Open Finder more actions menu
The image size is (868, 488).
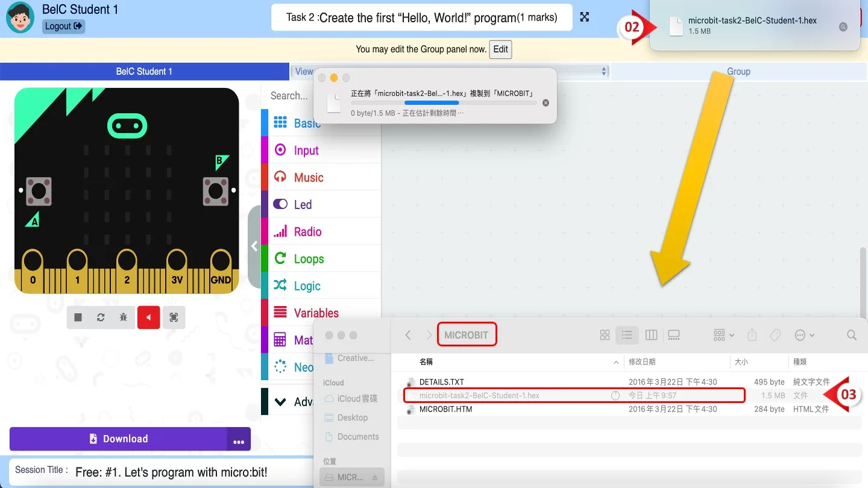tap(805, 335)
